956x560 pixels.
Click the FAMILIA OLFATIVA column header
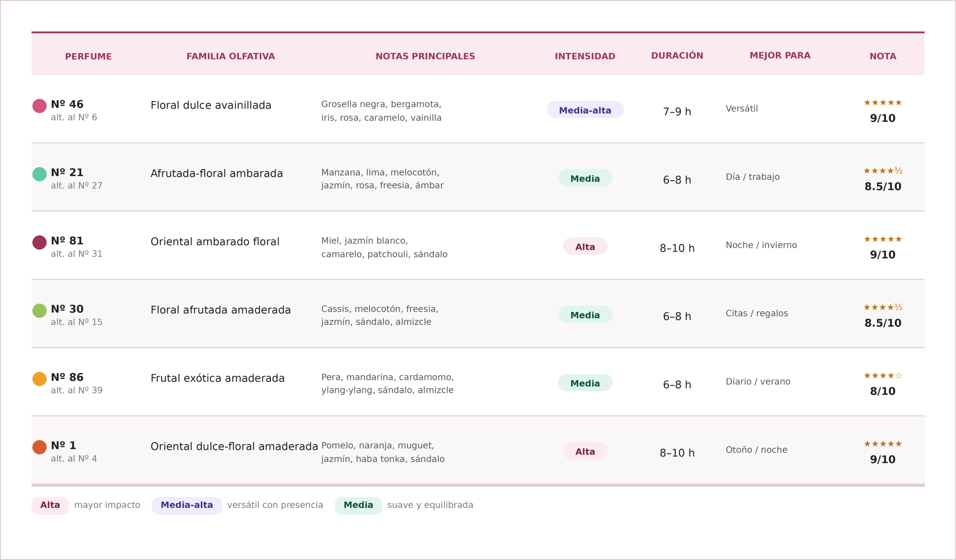[231, 56]
